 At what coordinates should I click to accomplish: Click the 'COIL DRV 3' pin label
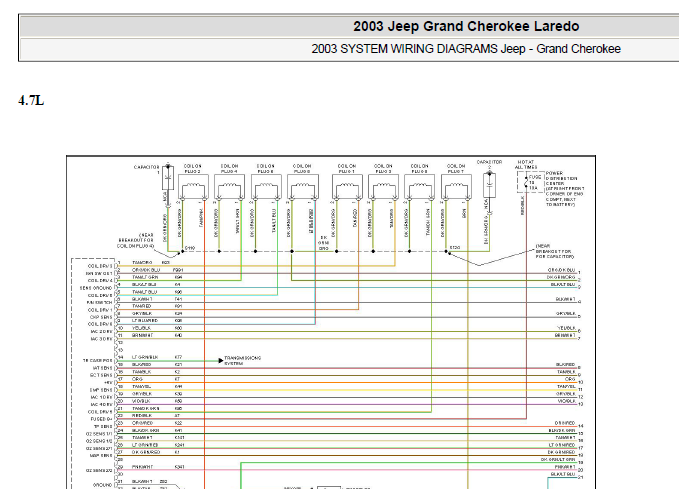pos(100,266)
